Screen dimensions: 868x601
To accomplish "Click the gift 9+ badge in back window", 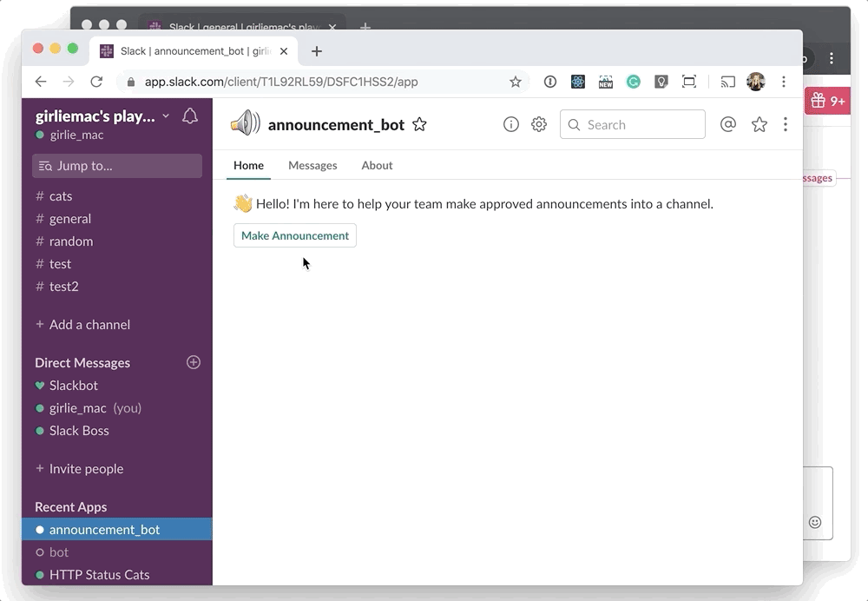I will click(827, 102).
